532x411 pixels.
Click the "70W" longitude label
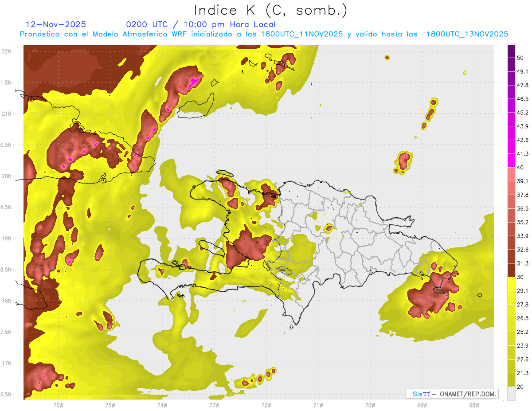pos(370,405)
